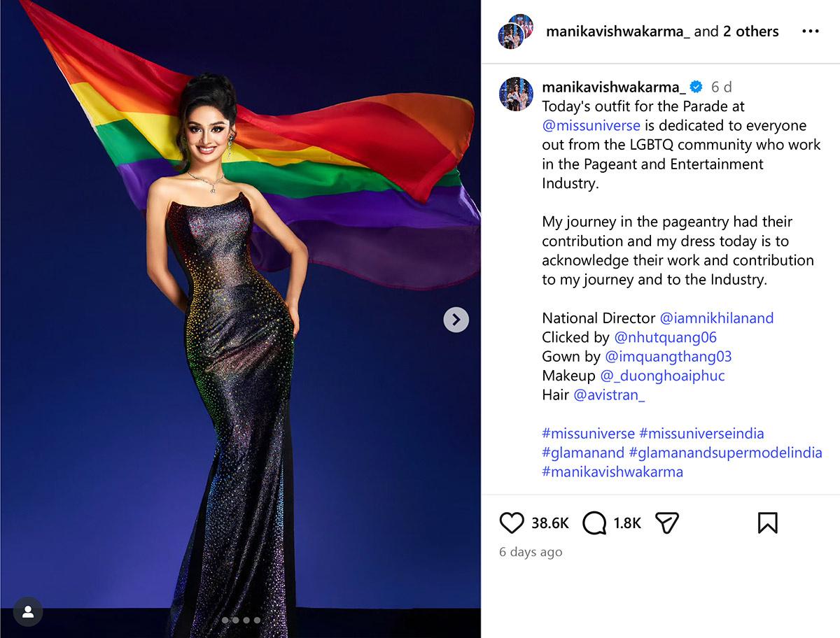Open comments via speech bubble icon
Viewport: 840px width, 638px height.
[594, 523]
